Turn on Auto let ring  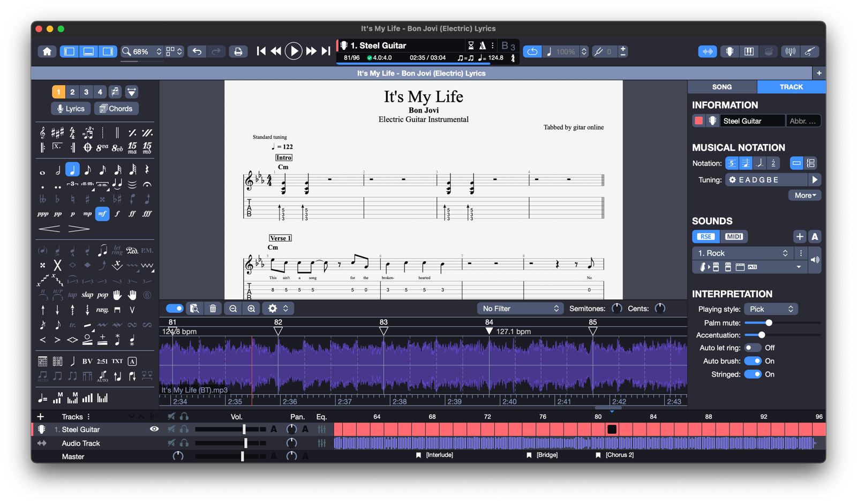(x=753, y=348)
